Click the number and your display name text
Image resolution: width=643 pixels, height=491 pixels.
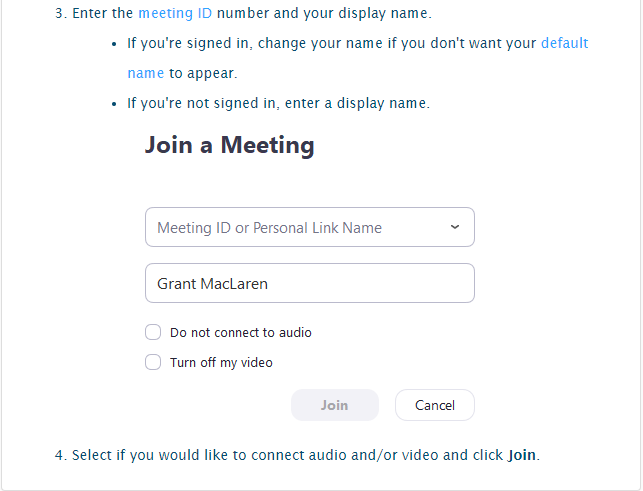[324, 13]
